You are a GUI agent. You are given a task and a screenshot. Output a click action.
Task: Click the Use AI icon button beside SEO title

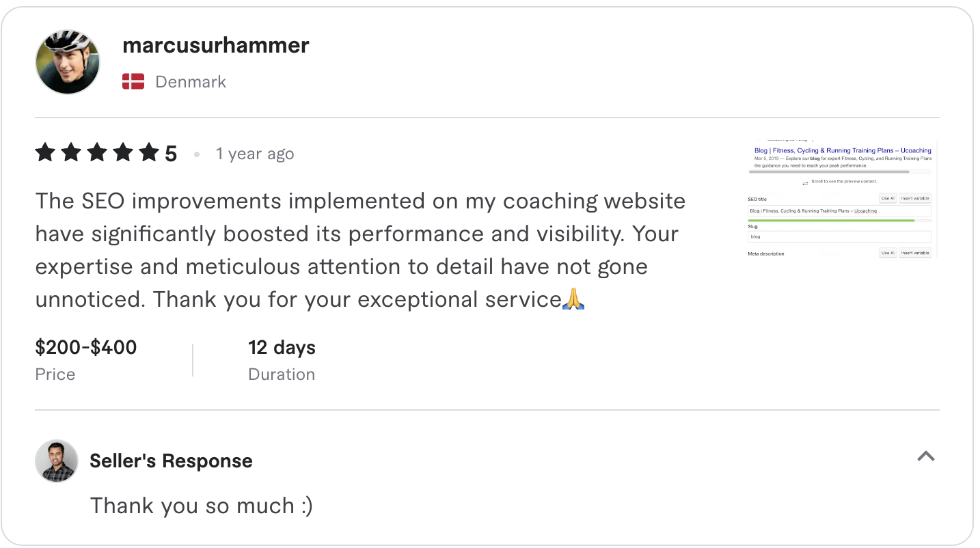pyautogui.click(x=888, y=198)
